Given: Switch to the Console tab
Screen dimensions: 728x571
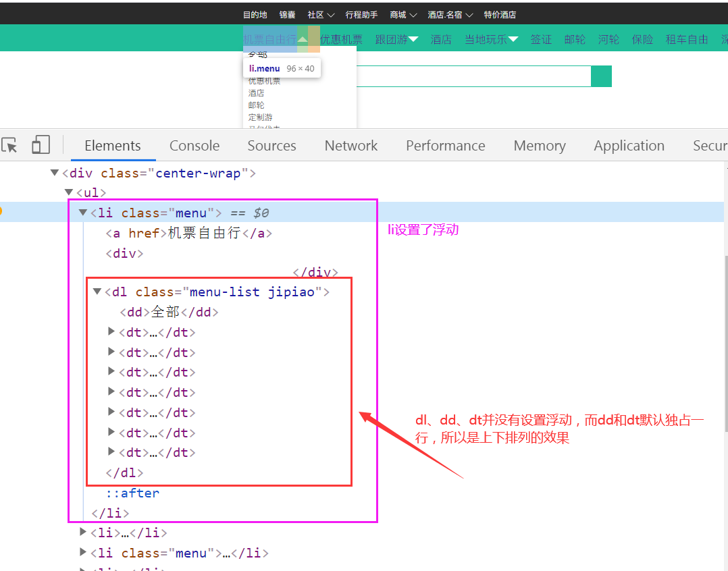Looking at the screenshot, I should pos(194,146).
